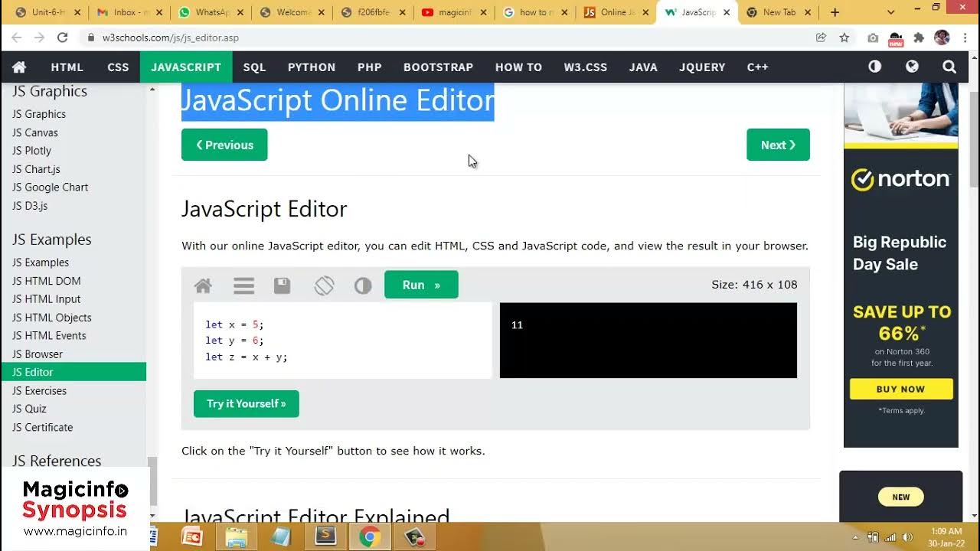Toggle the editor theme contrast icon
980x551 pixels.
pos(363,285)
